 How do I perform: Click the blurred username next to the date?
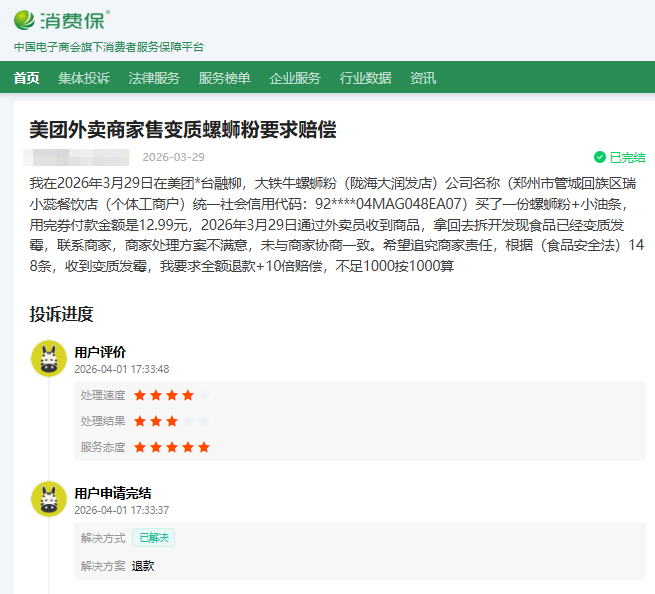(x=76, y=157)
